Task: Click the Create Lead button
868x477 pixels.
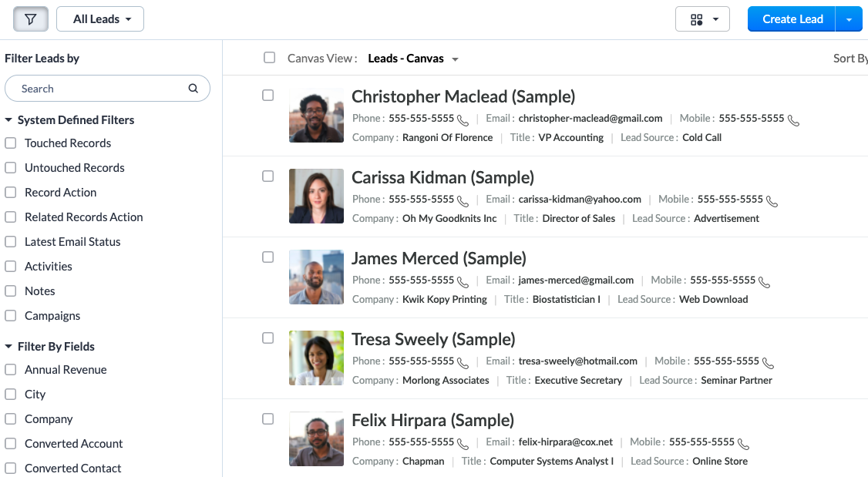Action: 792,19
